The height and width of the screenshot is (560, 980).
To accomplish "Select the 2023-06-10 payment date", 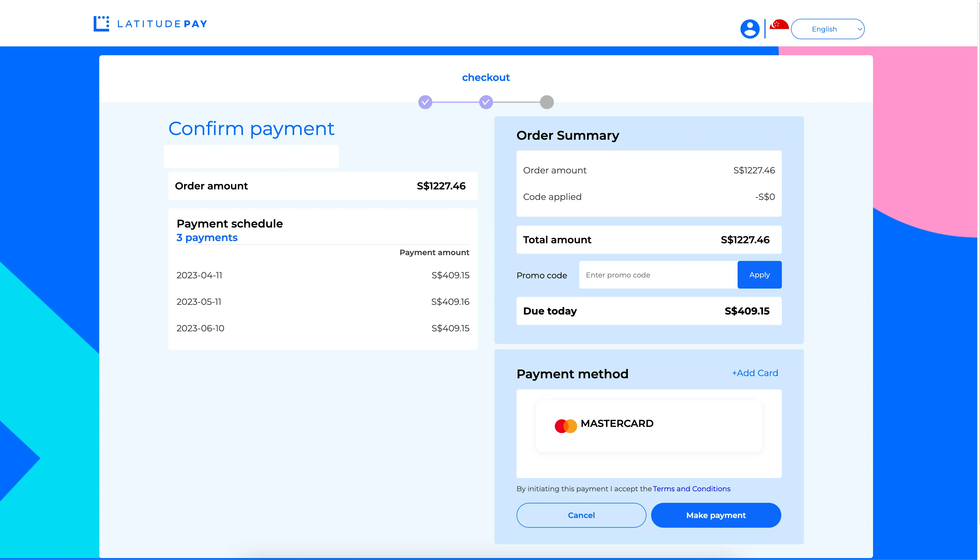I will point(200,329).
